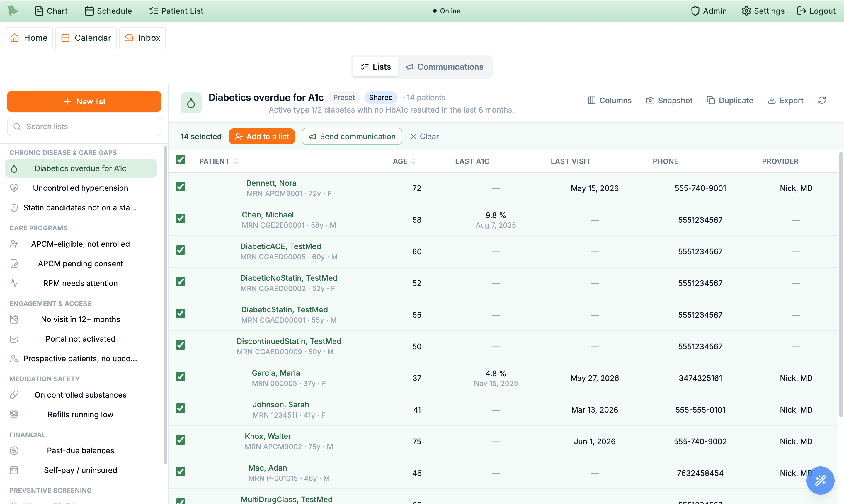Click the Search lists input field

84,126
